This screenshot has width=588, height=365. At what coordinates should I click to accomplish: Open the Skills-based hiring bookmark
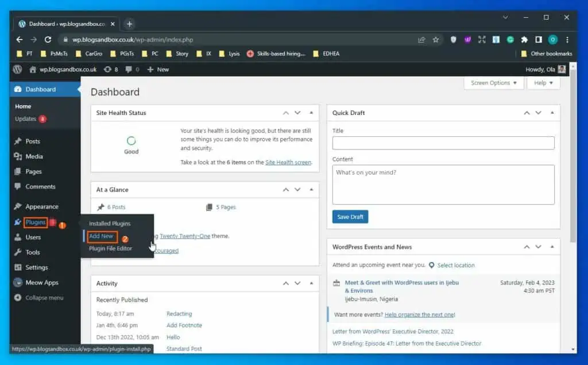[276, 53]
